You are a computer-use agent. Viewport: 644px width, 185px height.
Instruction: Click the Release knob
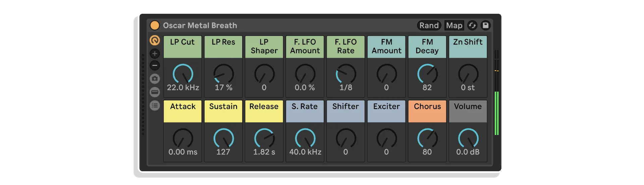pos(264,138)
